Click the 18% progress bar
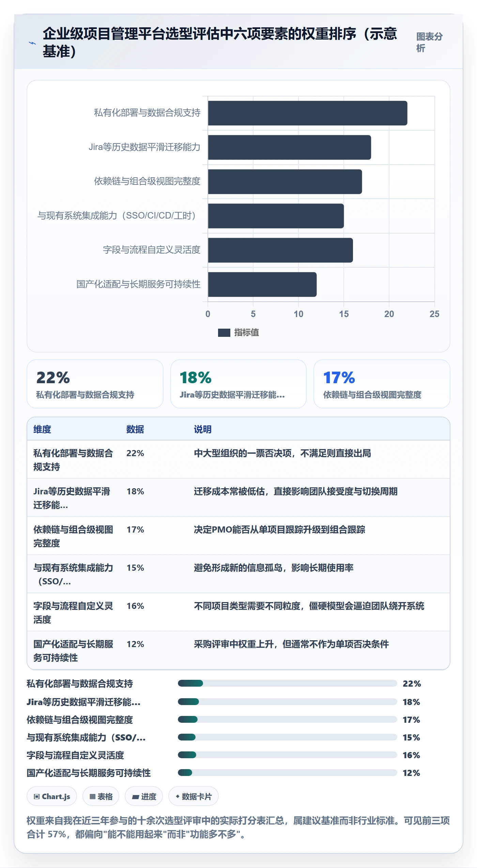477x868 pixels. coord(287,702)
